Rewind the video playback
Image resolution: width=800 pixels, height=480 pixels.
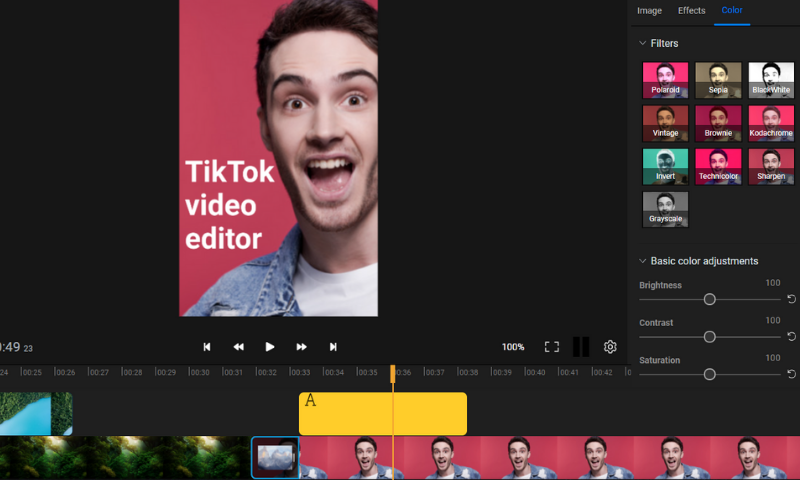pyautogui.click(x=238, y=347)
